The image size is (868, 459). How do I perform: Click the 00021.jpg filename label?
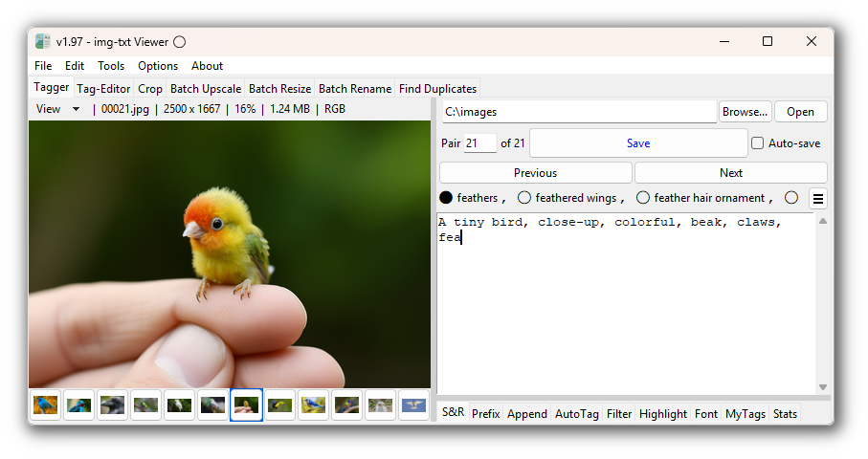(125, 109)
